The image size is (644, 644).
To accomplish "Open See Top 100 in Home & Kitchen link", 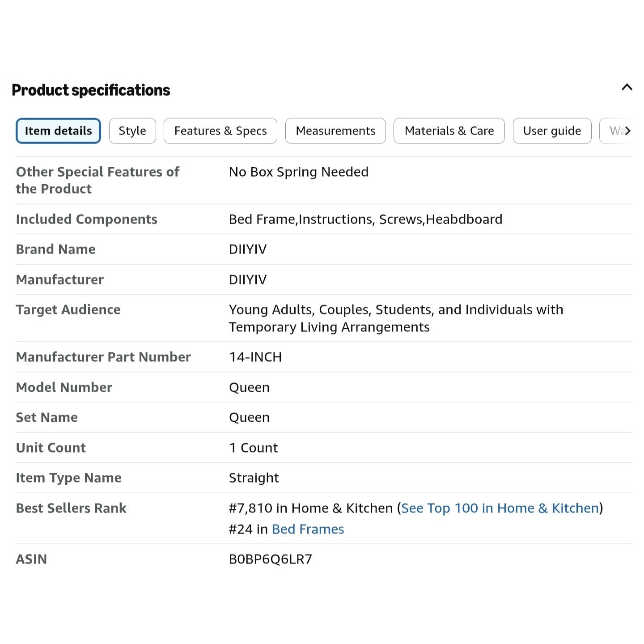I will (500, 508).
